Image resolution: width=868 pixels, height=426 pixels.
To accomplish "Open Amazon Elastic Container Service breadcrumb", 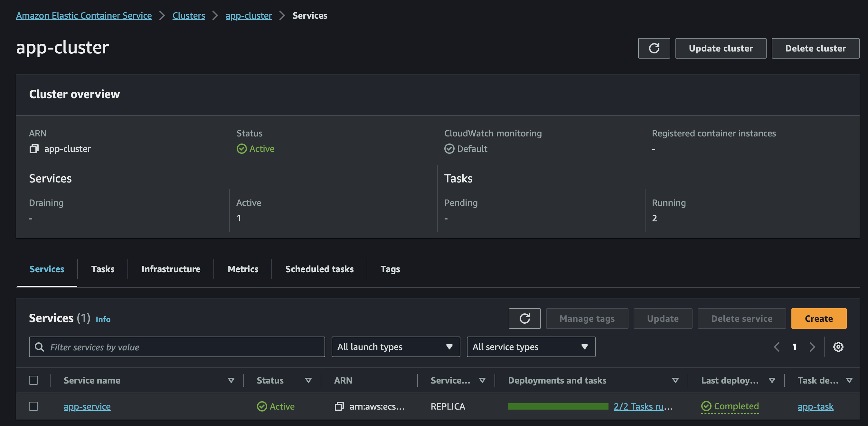I will tap(84, 15).
